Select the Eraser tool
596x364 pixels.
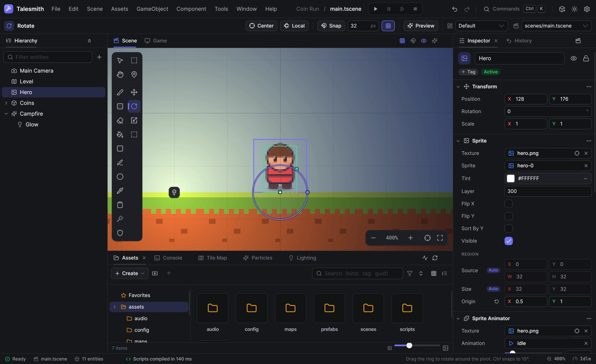tap(120, 120)
